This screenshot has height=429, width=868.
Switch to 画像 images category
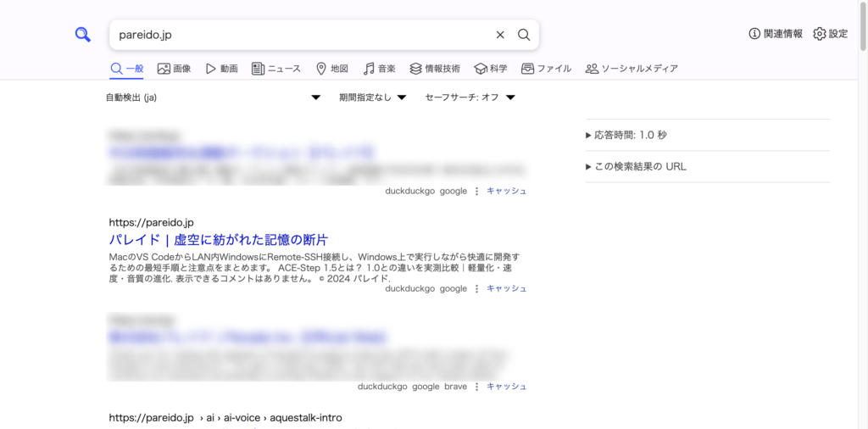point(174,69)
